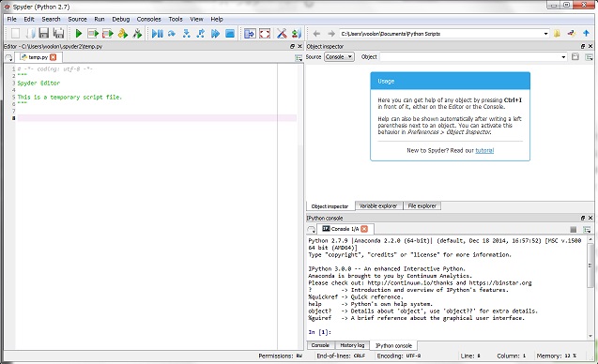Open Preferences wrench-and-screwdriver icon

point(282,34)
